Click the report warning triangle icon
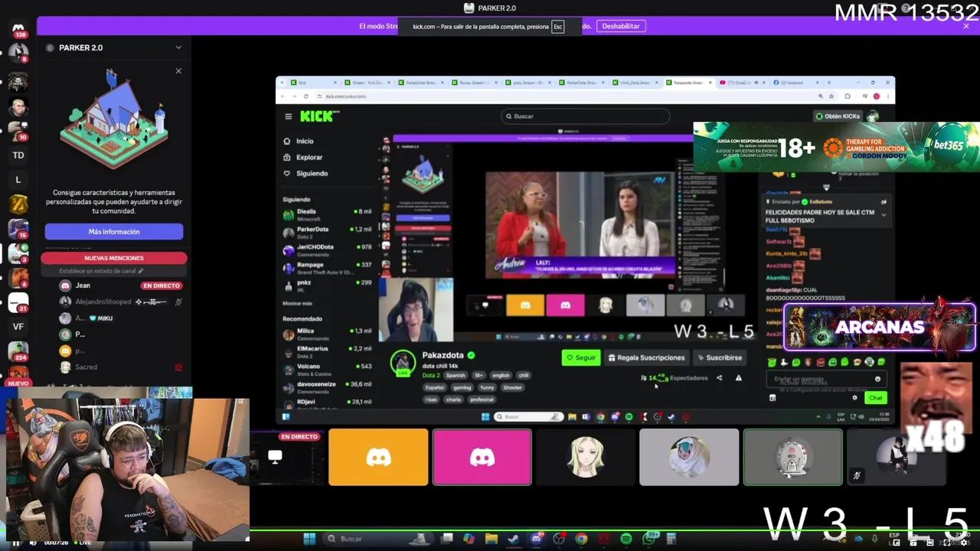 click(738, 378)
